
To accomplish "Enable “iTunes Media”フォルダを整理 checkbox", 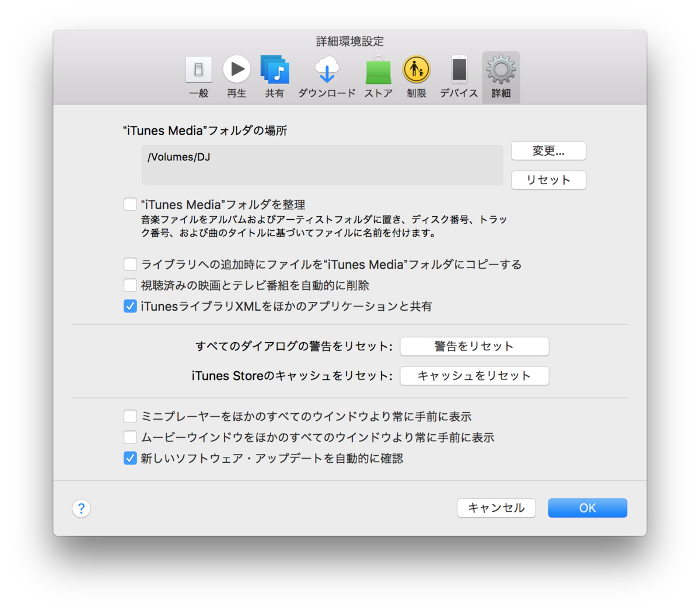I will point(130,205).
